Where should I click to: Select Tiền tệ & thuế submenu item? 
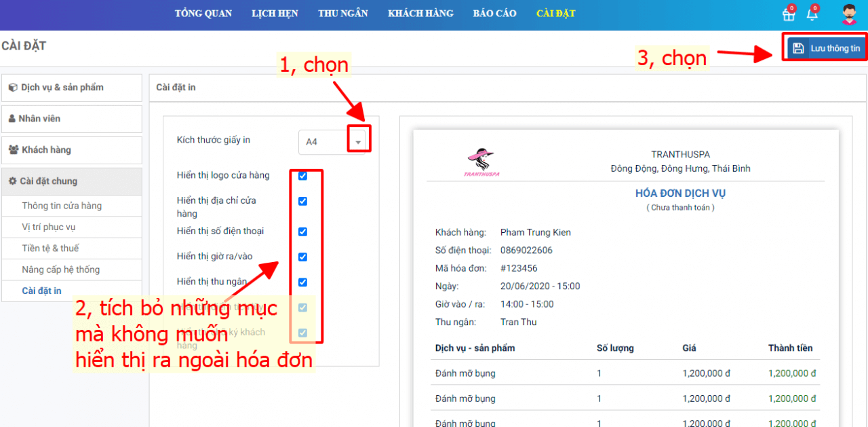click(50, 248)
